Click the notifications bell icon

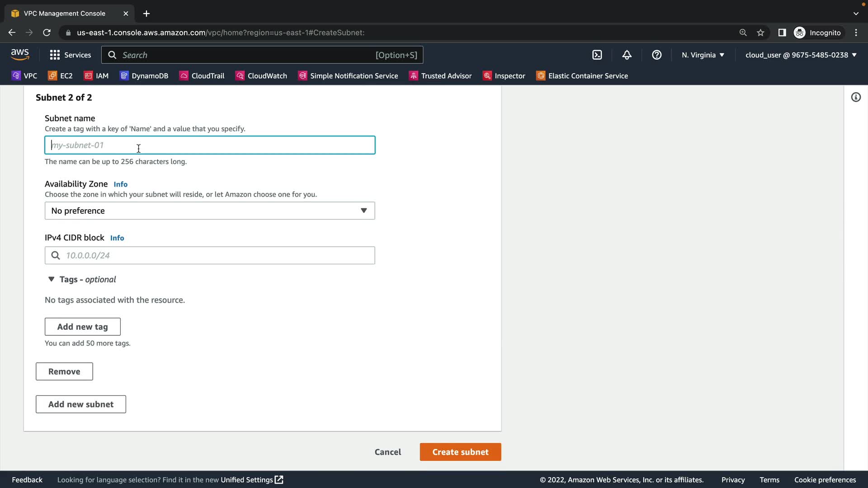click(x=627, y=55)
